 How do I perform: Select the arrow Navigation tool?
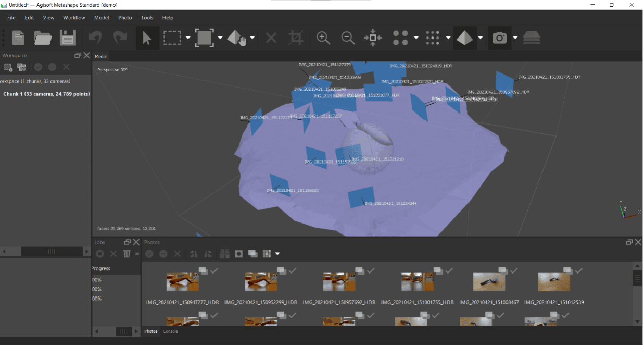click(x=147, y=38)
